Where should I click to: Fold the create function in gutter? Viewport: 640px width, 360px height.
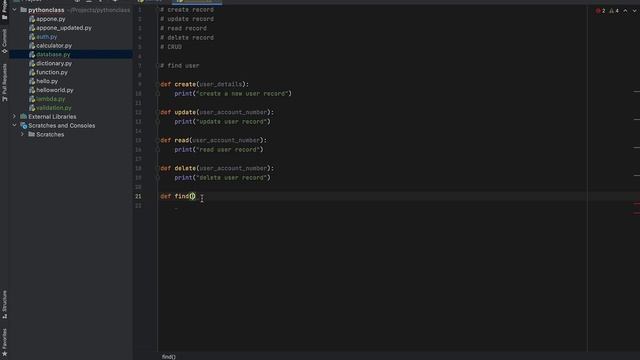(158, 84)
